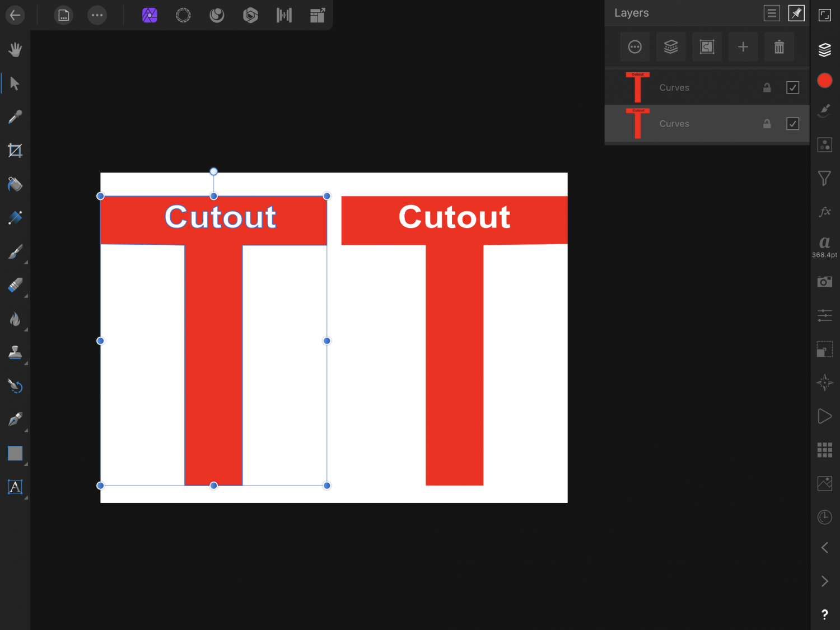Click the mask layer button

tap(707, 47)
